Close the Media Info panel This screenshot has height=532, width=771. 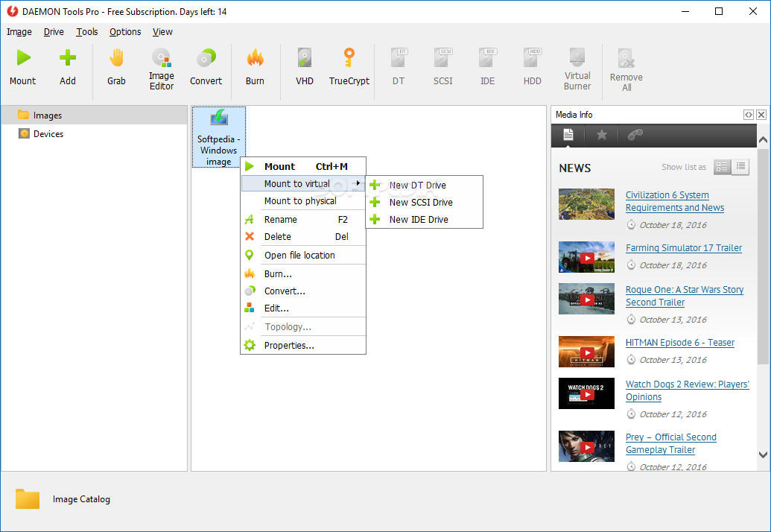click(x=761, y=115)
